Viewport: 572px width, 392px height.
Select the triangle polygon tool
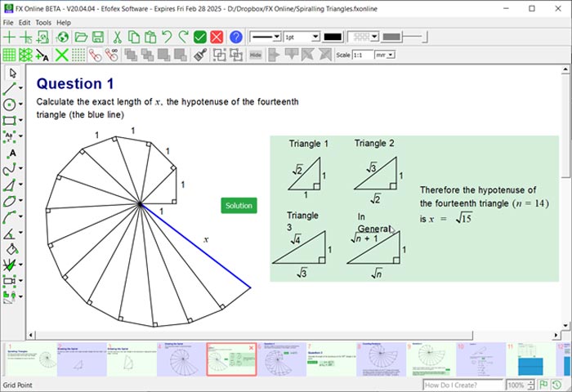click(10, 185)
